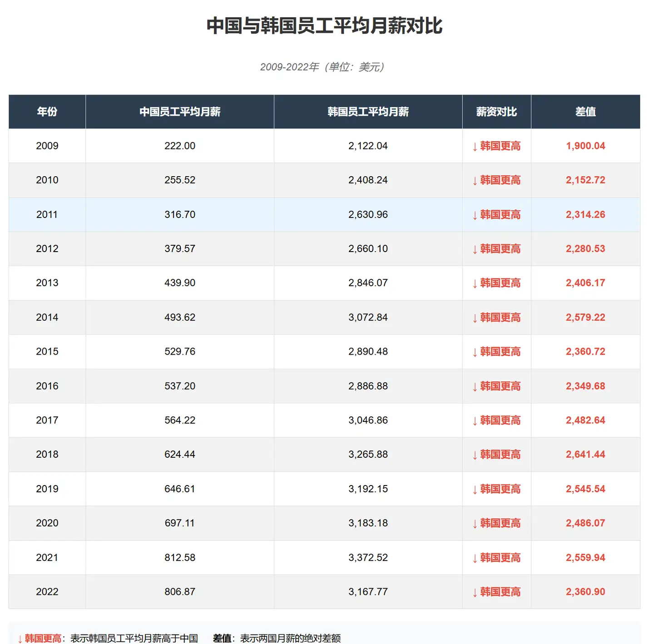Click the down arrow in the 2009 row

click(x=475, y=147)
